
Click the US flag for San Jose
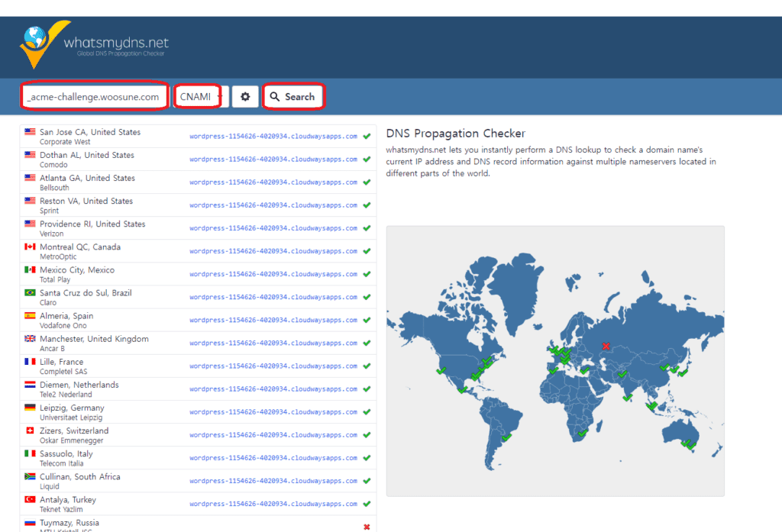(x=30, y=132)
